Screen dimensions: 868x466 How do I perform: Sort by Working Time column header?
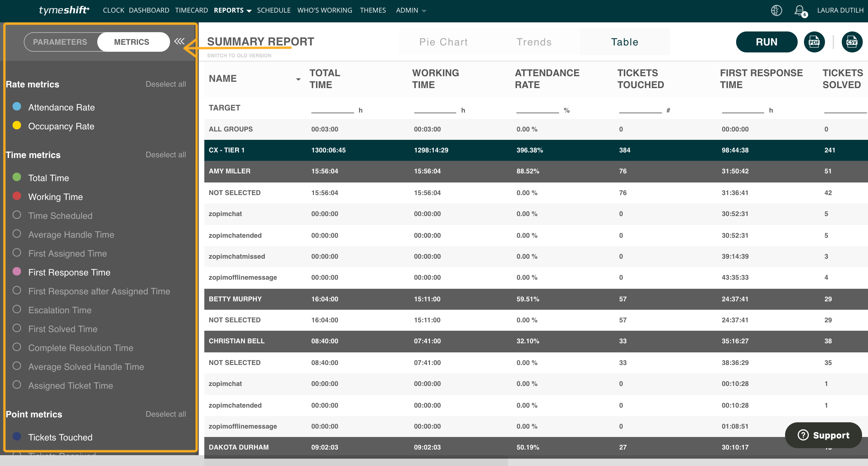click(x=436, y=79)
